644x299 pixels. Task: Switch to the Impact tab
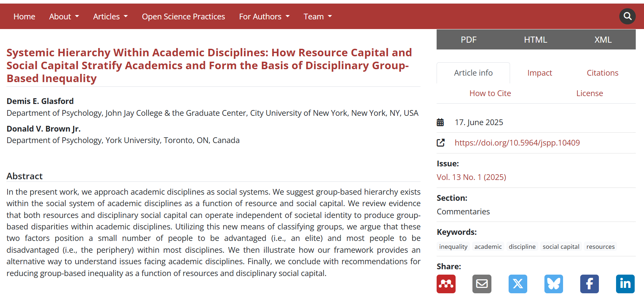coord(539,73)
